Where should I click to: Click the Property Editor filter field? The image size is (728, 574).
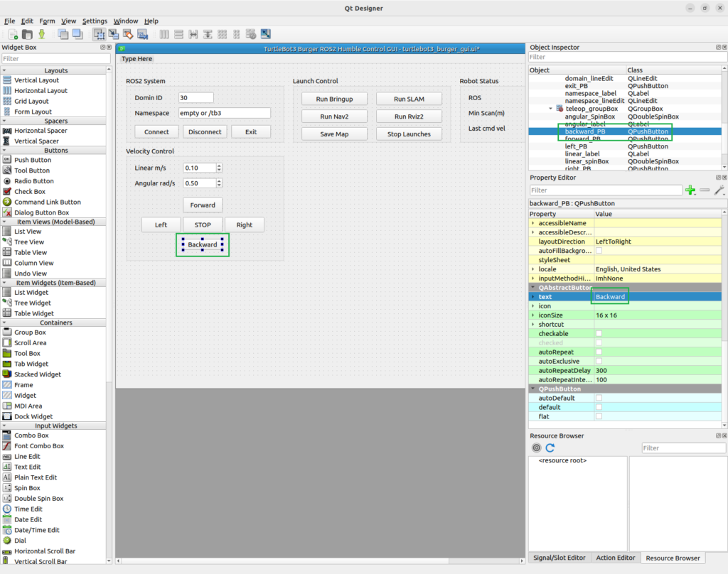[606, 190]
